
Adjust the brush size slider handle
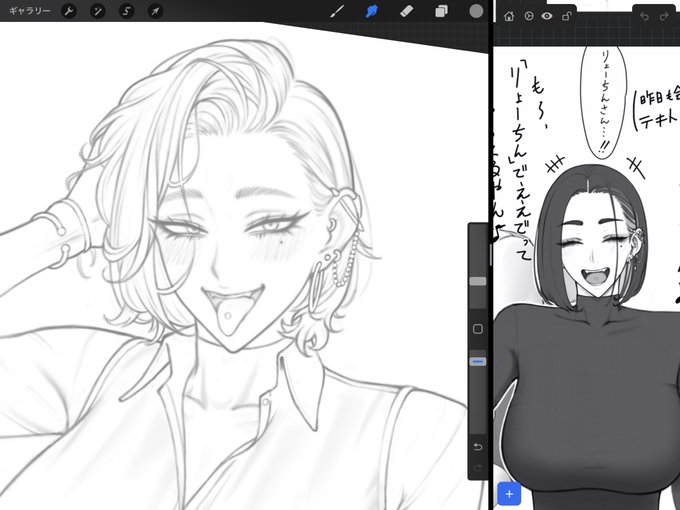[x=478, y=281]
